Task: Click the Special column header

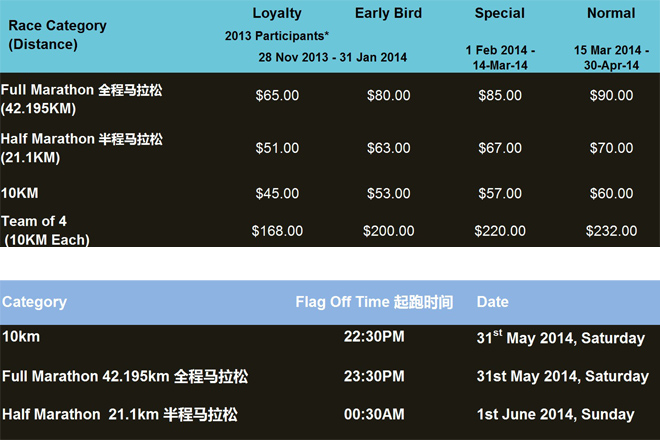Action: pos(500,13)
